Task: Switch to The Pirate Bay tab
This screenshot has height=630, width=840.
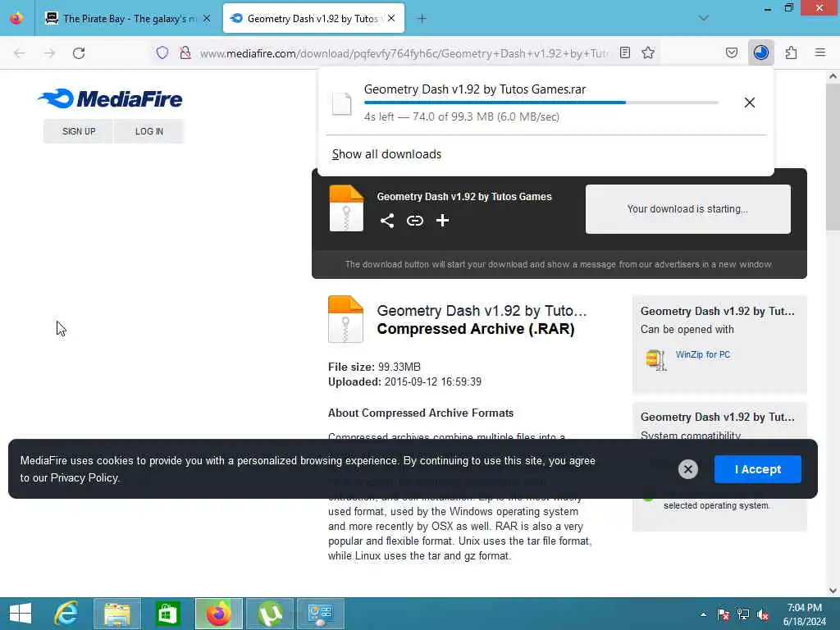Action: pyautogui.click(x=128, y=19)
